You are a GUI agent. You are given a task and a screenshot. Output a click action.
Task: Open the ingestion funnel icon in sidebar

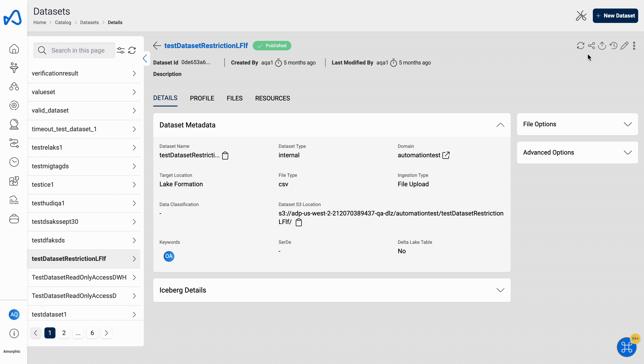pyautogui.click(x=14, y=68)
